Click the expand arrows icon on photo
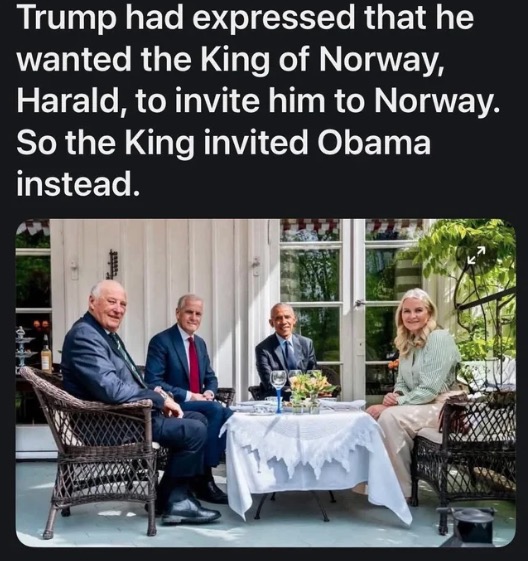This screenshot has width=528, height=561. pos(477,255)
